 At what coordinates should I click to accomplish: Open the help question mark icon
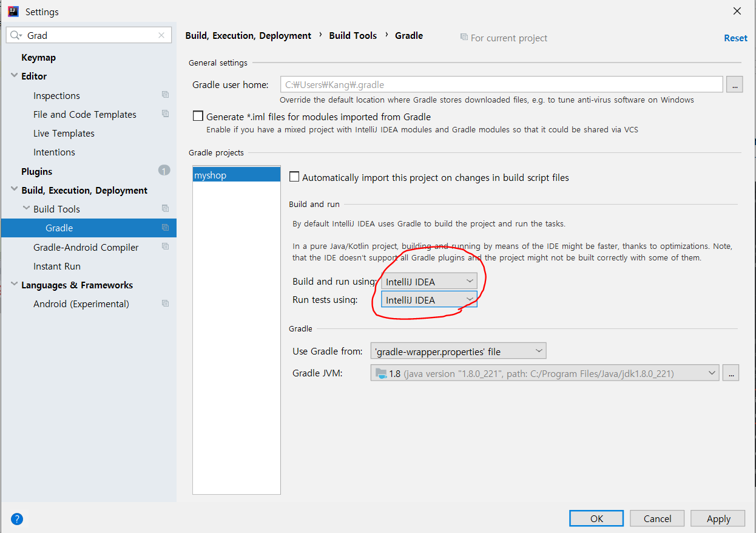click(17, 518)
